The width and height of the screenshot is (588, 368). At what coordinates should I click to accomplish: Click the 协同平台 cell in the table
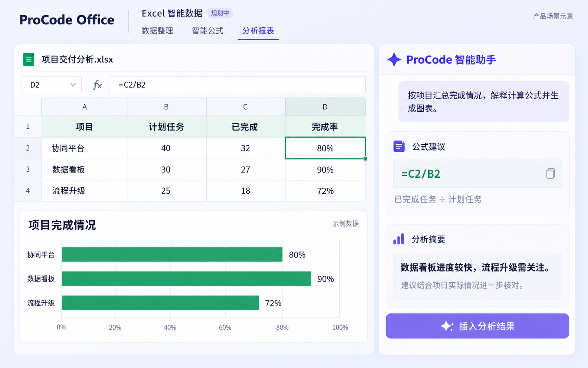point(85,148)
